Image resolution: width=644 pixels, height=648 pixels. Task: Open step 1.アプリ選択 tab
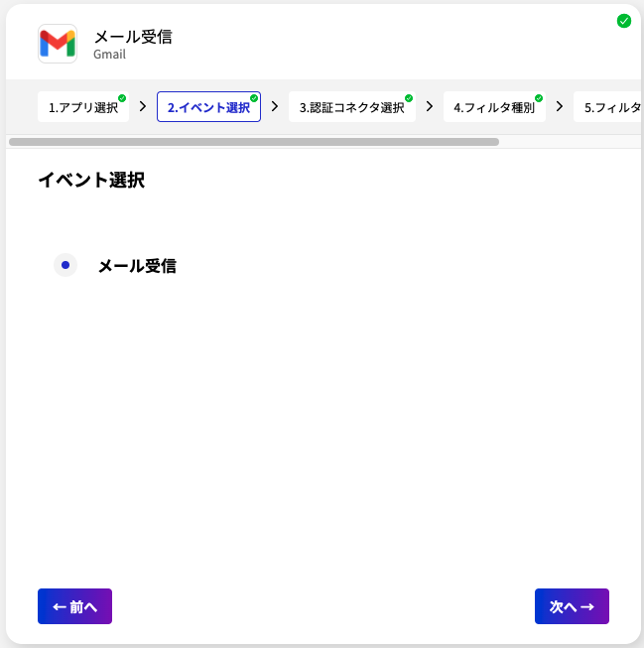click(83, 107)
